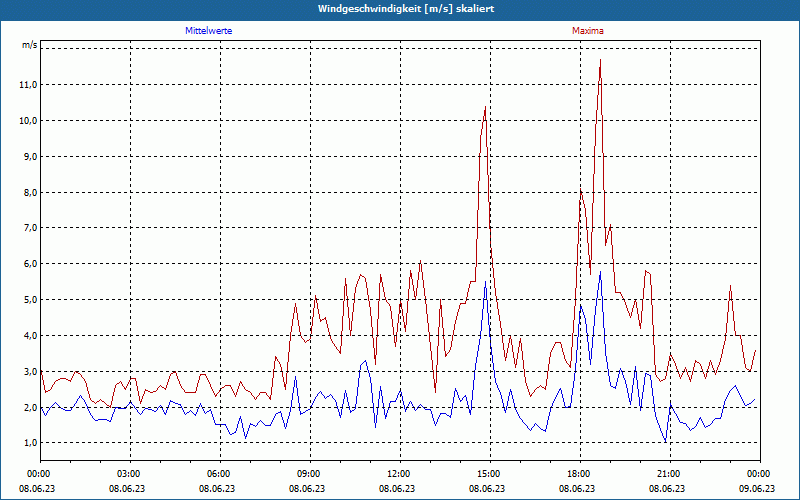Select the blue 'Mittelwerte' legend label

[209, 31]
